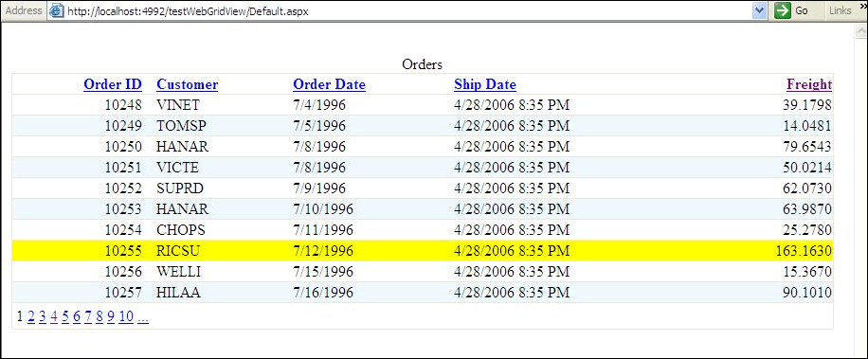The image size is (868, 359).
Task: Click the Links toolbar label
Action: pyautogui.click(x=840, y=10)
